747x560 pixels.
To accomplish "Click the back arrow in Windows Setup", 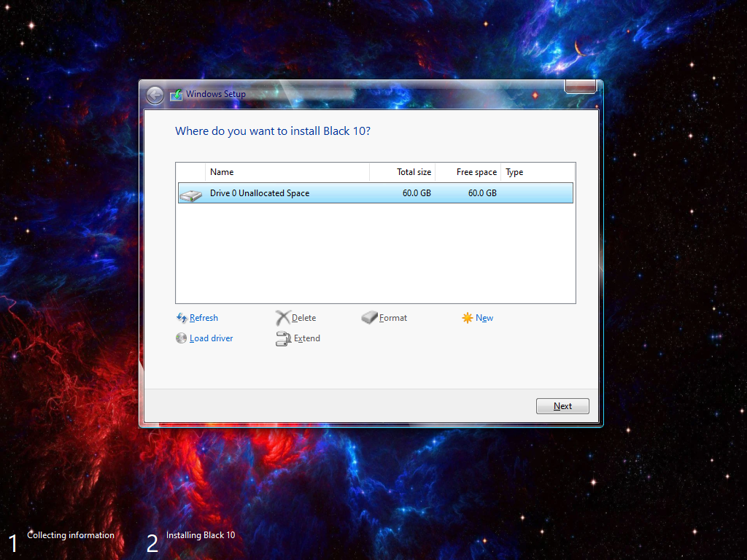I will [x=155, y=96].
